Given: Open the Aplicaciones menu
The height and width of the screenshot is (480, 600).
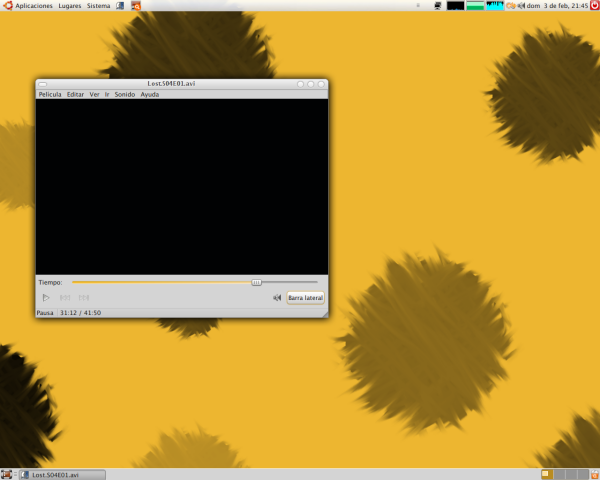Looking at the screenshot, I should point(34,6).
